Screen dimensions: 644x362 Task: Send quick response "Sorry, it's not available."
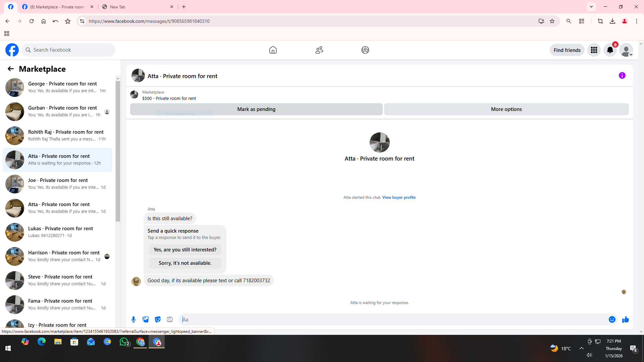[x=185, y=263]
